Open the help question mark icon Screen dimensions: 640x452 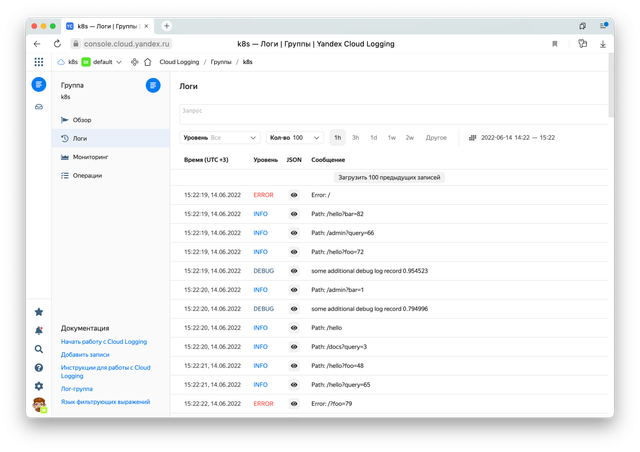[x=39, y=367]
